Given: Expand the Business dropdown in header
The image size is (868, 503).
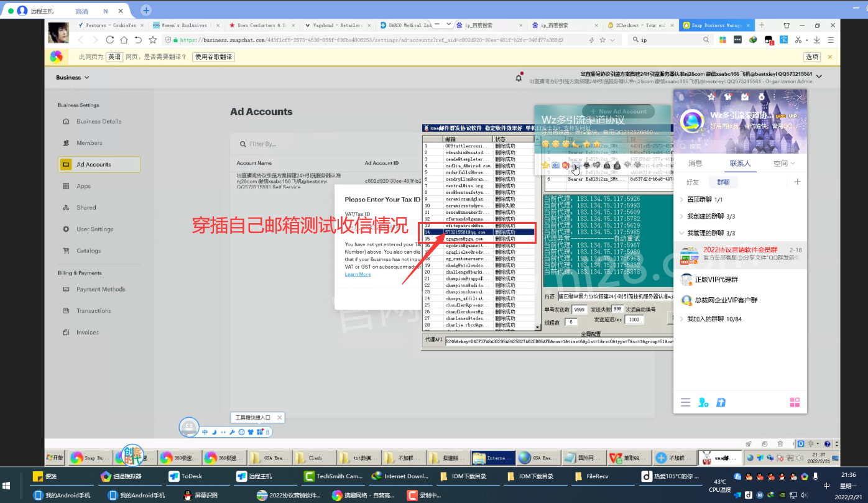Looking at the screenshot, I should pos(72,78).
